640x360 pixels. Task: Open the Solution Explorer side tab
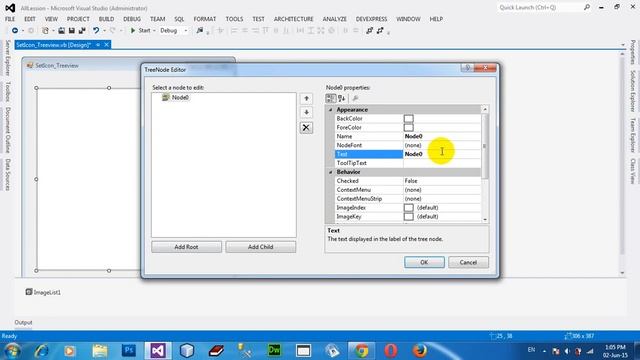tap(633, 91)
